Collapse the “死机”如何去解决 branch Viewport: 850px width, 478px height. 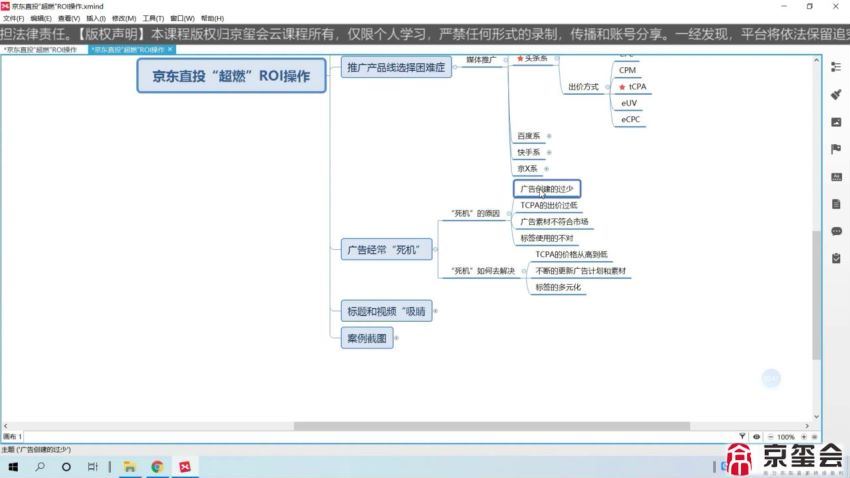[523, 271]
